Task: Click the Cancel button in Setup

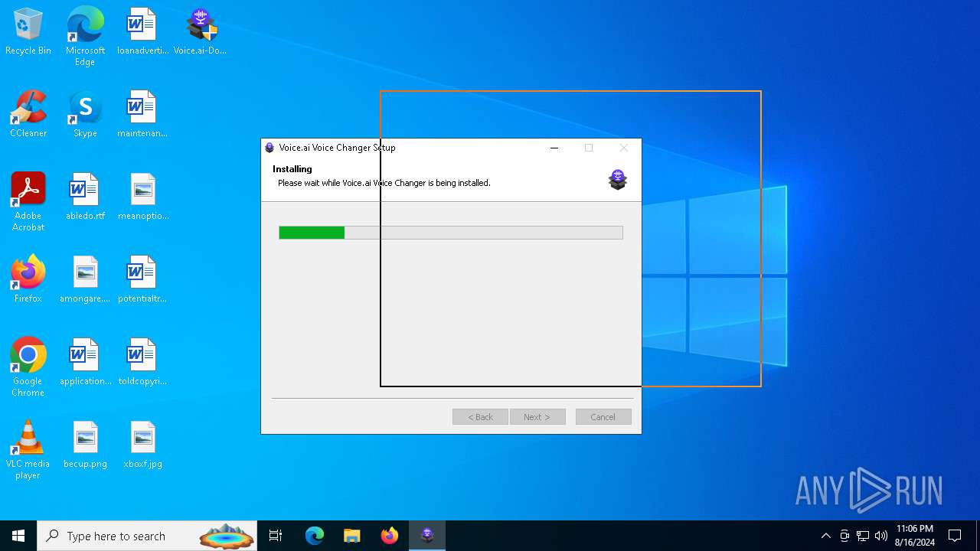Action: pos(603,417)
